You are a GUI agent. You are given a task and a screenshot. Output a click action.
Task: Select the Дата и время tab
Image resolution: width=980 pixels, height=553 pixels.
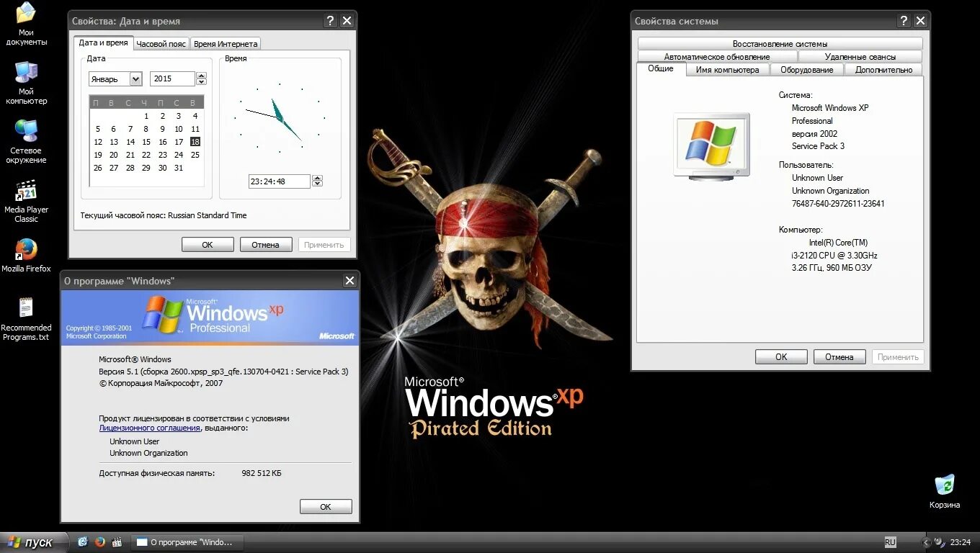pyautogui.click(x=104, y=42)
